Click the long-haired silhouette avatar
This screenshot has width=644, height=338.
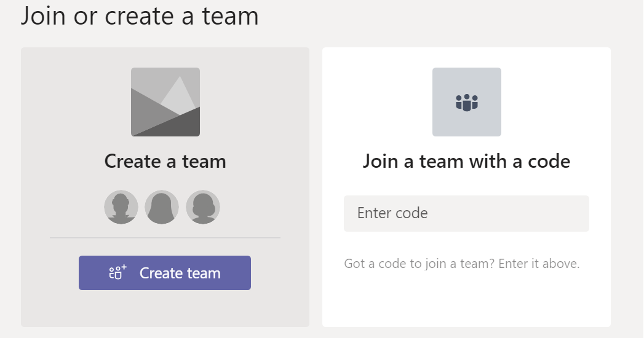coord(162,207)
